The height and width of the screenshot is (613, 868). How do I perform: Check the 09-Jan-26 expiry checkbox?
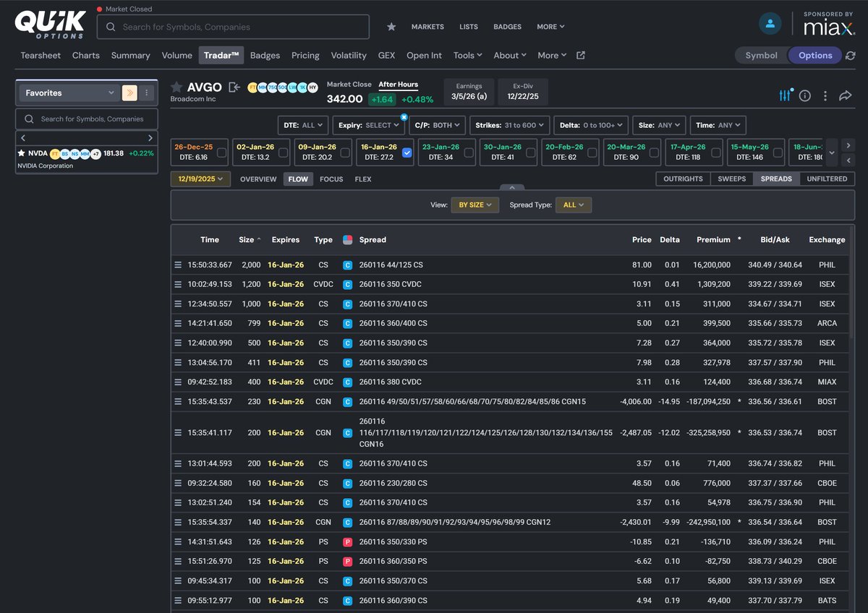click(x=345, y=153)
